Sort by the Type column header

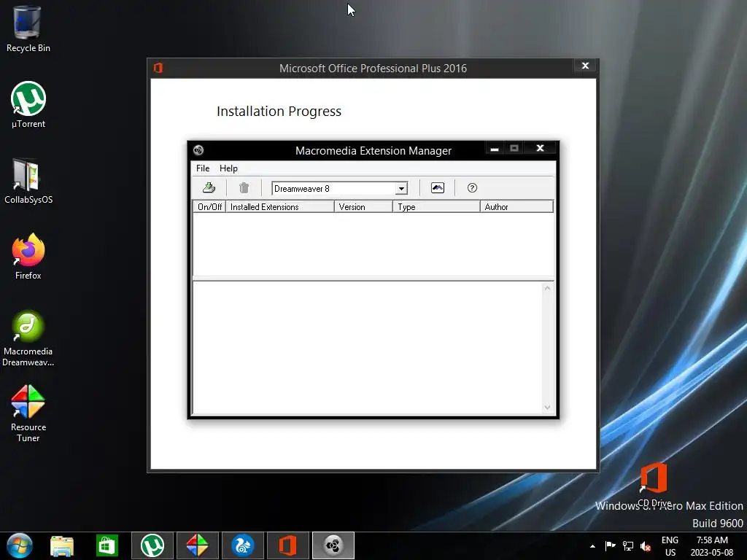pos(436,206)
